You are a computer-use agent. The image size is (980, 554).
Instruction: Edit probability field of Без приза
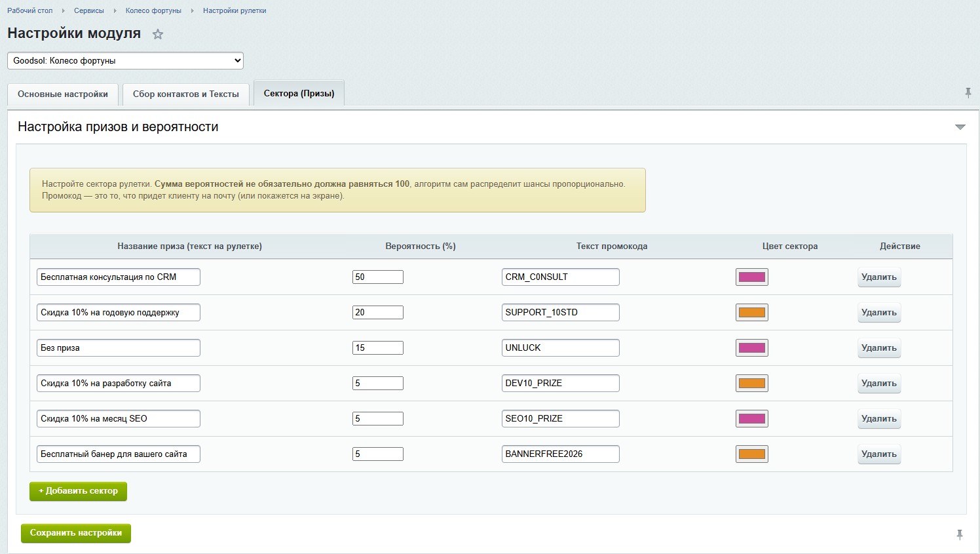pyautogui.click(x=378, y=348)
